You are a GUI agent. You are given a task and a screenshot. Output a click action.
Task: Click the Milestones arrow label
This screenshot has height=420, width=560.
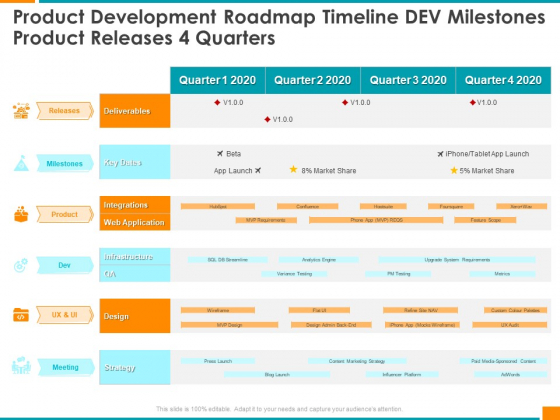[x=65, y=164]
